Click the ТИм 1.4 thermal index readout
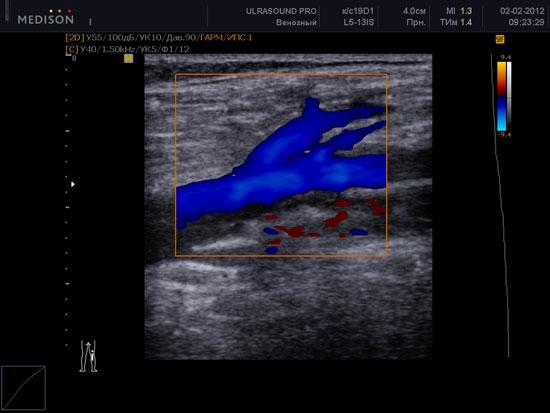The width and height of the screenshot is (550, 413). click(x=456, y=22)
